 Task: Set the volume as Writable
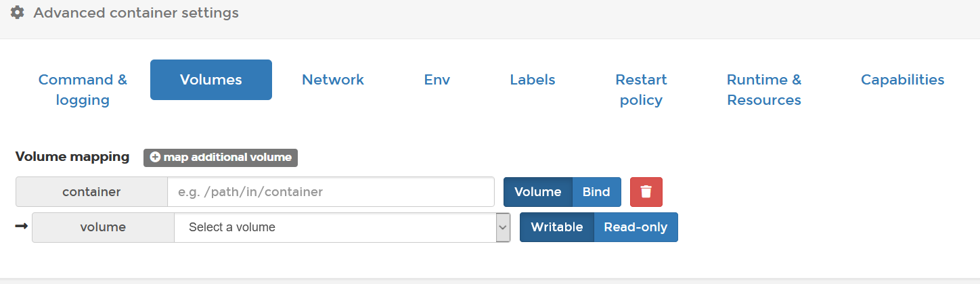point(556,227)
